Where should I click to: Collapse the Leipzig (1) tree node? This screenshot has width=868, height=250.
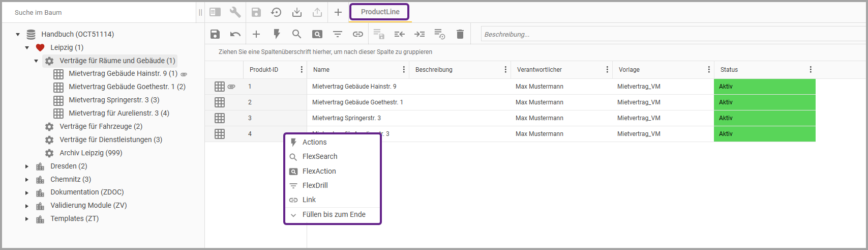[27, 47]
